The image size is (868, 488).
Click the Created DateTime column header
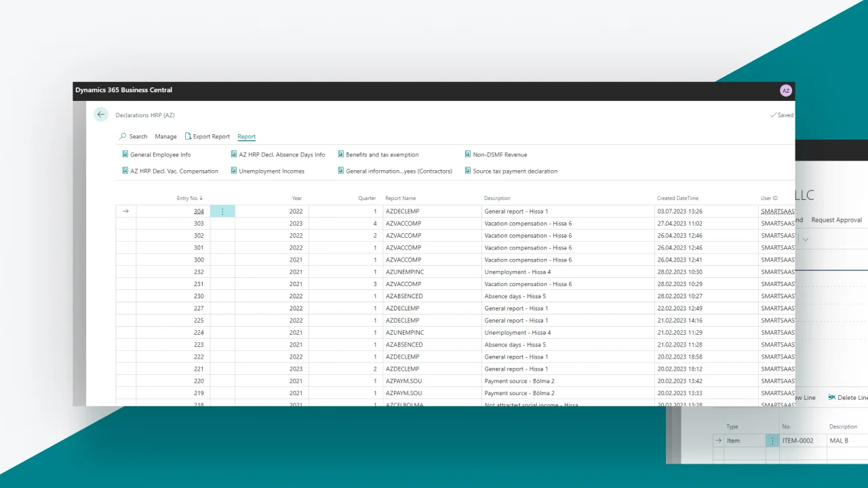point(677,198)
